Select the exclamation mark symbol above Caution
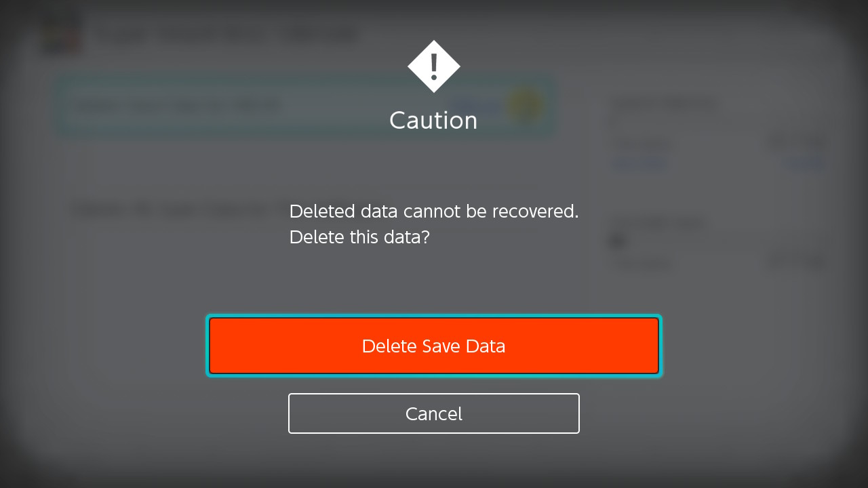Screen dimensions: 868x488 point(433,66)
